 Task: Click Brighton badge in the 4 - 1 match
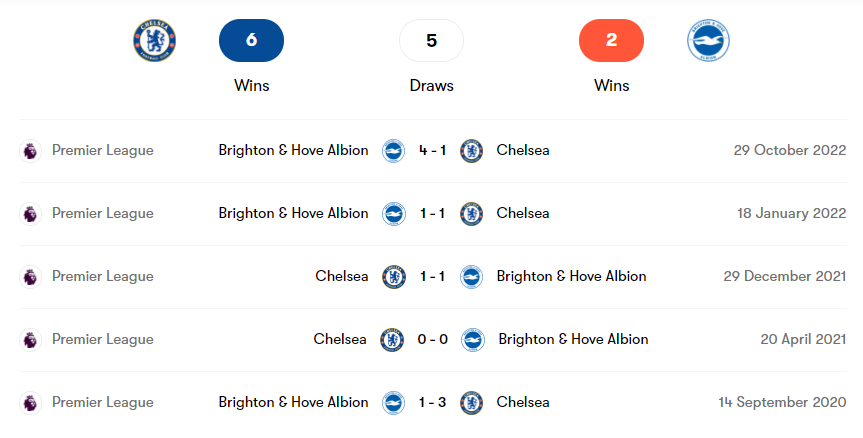pyautogui.click(x=393, y=151)
